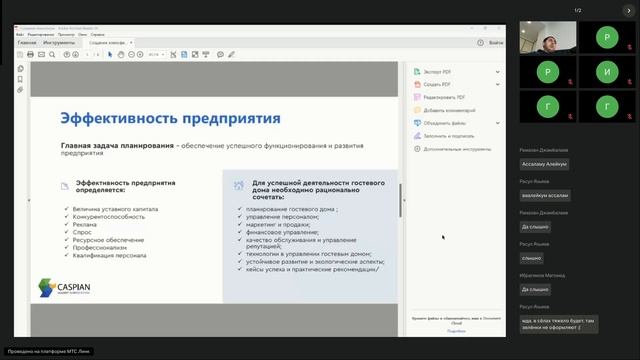640x360 pixels.
Task: Activate the arrow Selection tool
Action: click(x=110, y=54)
